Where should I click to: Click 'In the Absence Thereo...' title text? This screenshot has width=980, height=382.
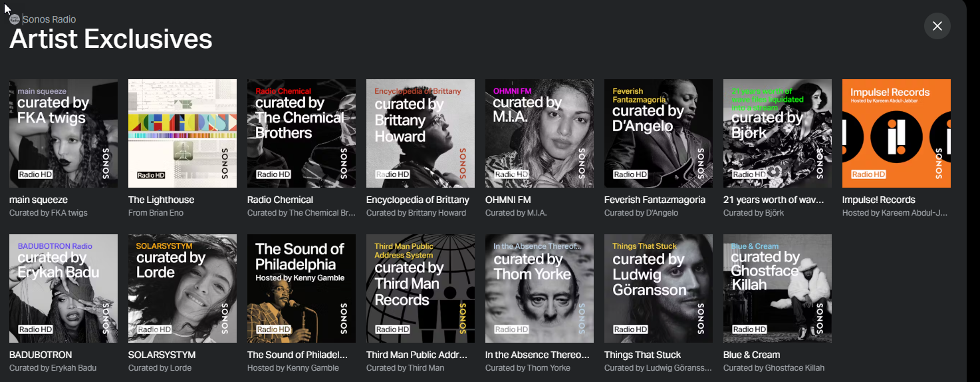point(537,355)
